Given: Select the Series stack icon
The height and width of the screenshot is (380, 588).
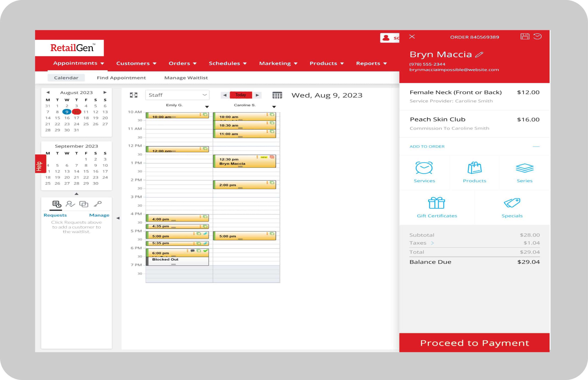Looking at the screenshot, I should tap(524, 168).
